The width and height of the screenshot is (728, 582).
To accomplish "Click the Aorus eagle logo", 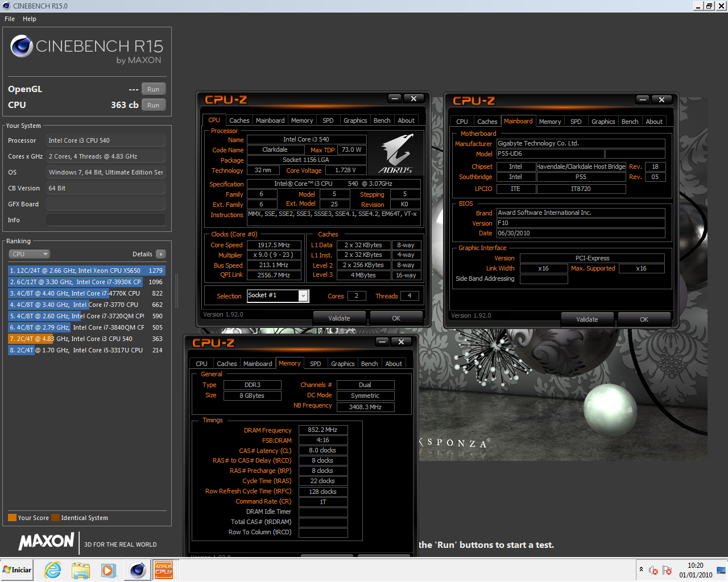I will click(396, 153).
